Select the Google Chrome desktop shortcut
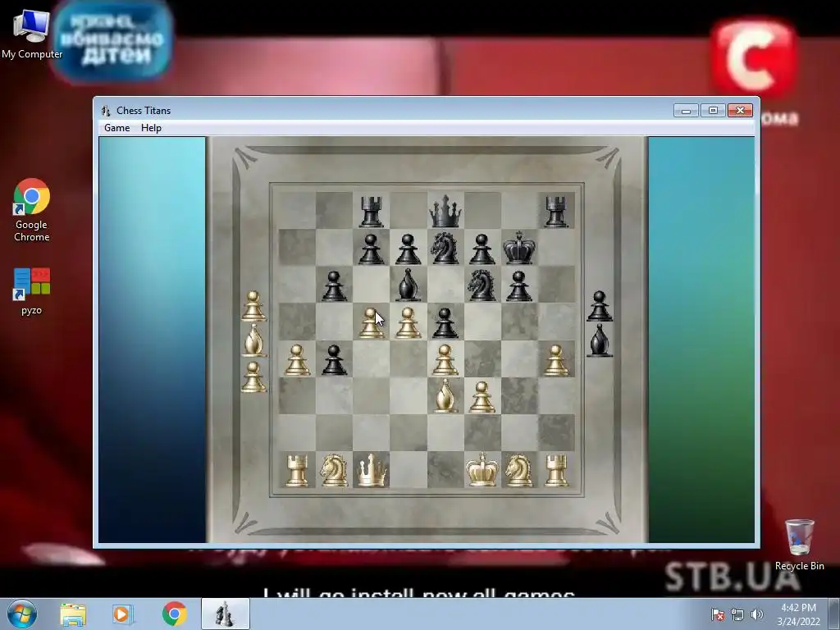Viewport: 840px width, 630px height. click(32, 210)
